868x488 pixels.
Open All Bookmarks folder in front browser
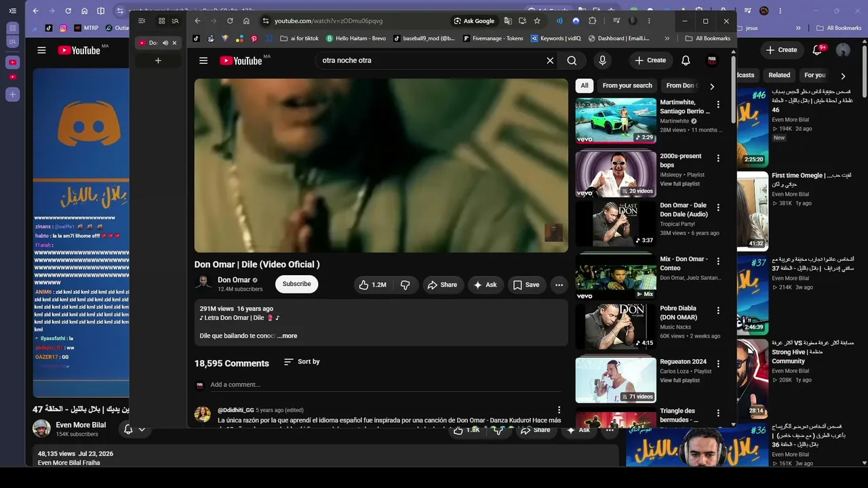point(708,39)
